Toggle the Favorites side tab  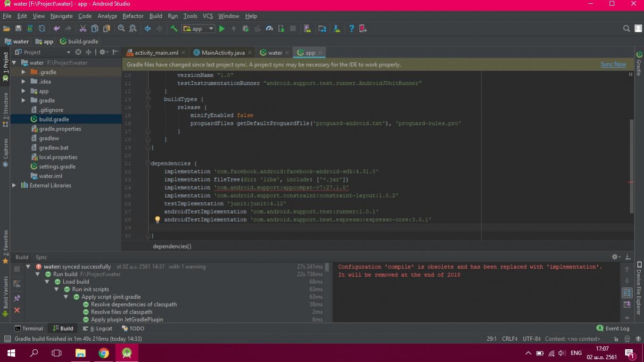[5, 247]
